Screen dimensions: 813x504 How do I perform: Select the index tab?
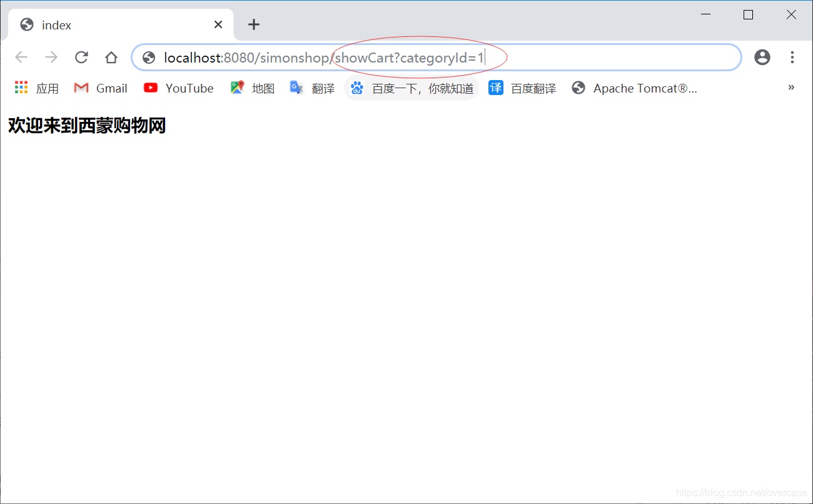tap(121, 25)
